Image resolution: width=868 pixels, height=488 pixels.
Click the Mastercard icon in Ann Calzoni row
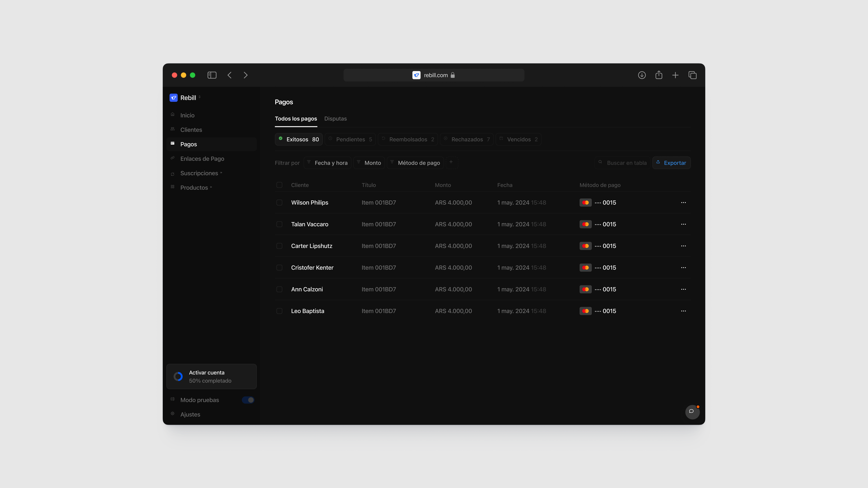(586, 289)
